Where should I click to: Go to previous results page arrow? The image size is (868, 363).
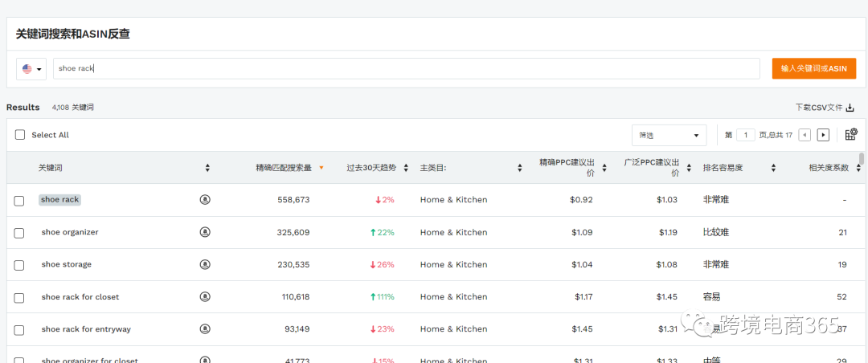click(805, 135)
